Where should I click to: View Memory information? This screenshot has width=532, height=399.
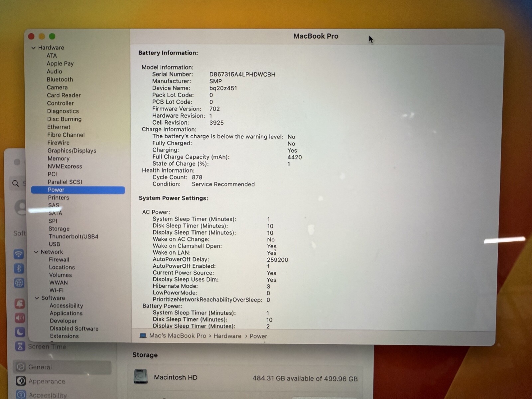pos(59,159)
